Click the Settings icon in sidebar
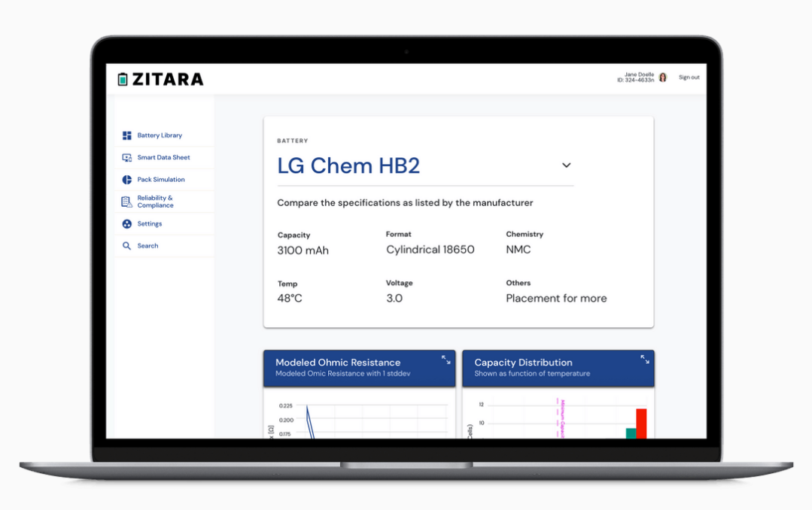 coord(127,223)
